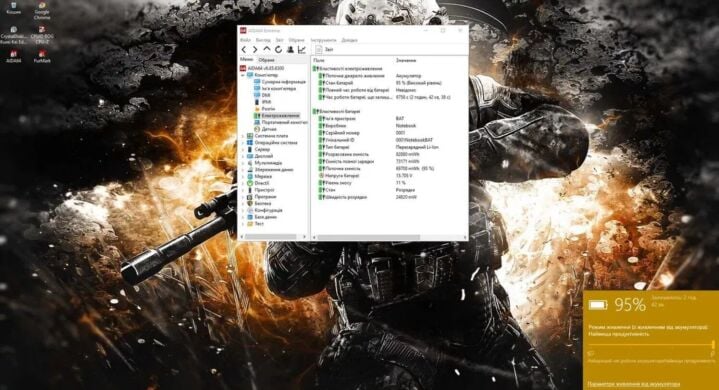Click the Звіт report button in toolbar
Viewport: 719px width, 390px height.
pos(324,49)
